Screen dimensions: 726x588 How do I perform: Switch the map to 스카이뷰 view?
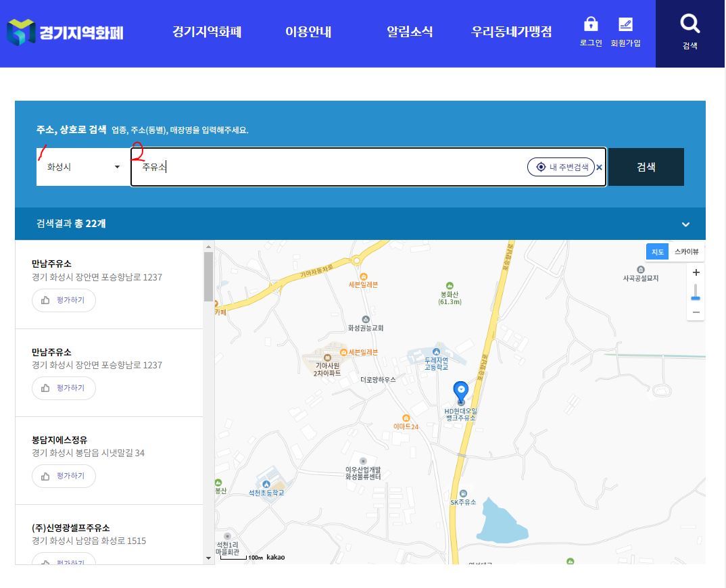pyautogui.click(x=685, y=251)
